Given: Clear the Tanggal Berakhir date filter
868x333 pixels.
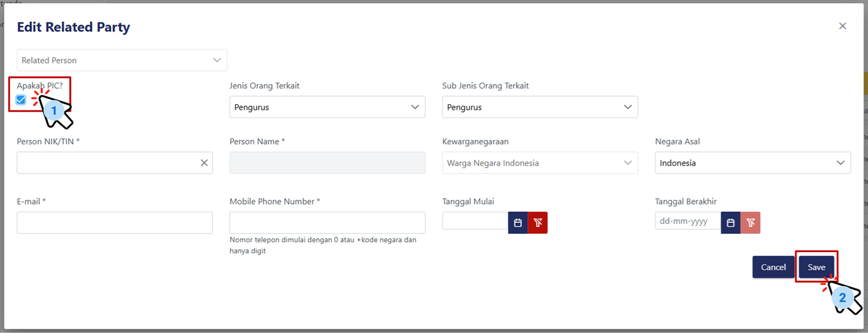Looking at the screenshot, I should (750, 223).
